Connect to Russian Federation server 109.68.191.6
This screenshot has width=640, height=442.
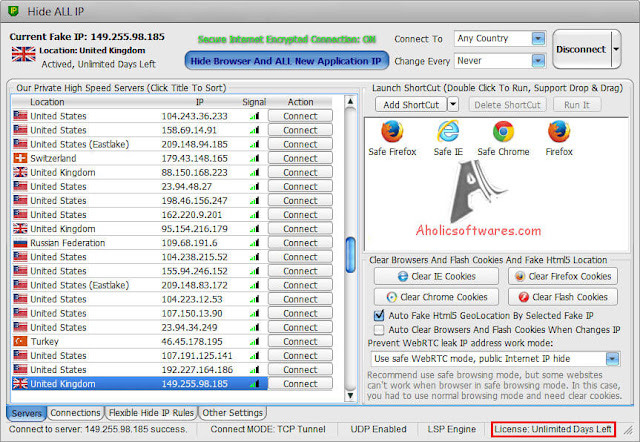(300, 243)
